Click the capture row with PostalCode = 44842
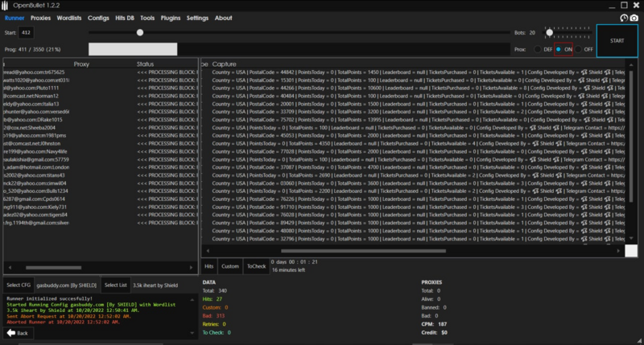 point(413,72)
